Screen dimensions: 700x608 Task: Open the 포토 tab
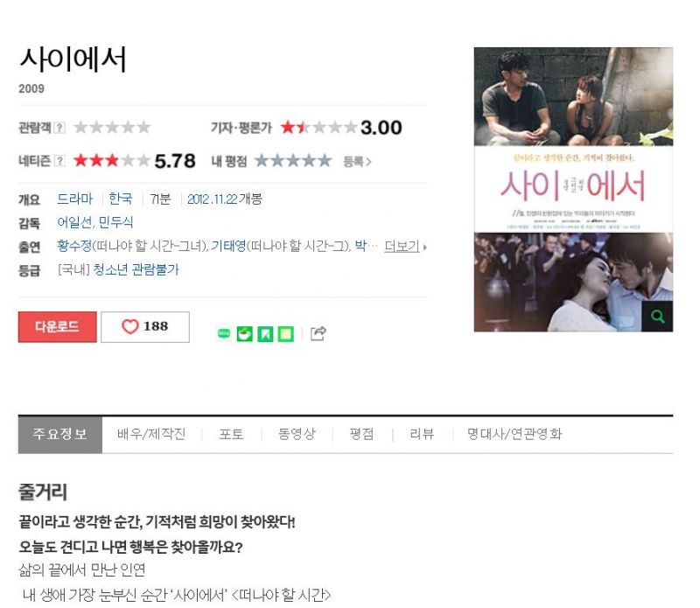coord(231,434)
